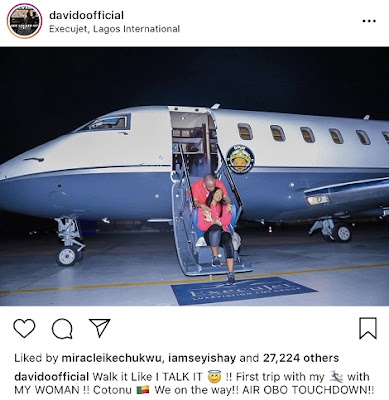Tap the round logo on the fuselage
The image size is (389, 400).
[x=240, y=159]
